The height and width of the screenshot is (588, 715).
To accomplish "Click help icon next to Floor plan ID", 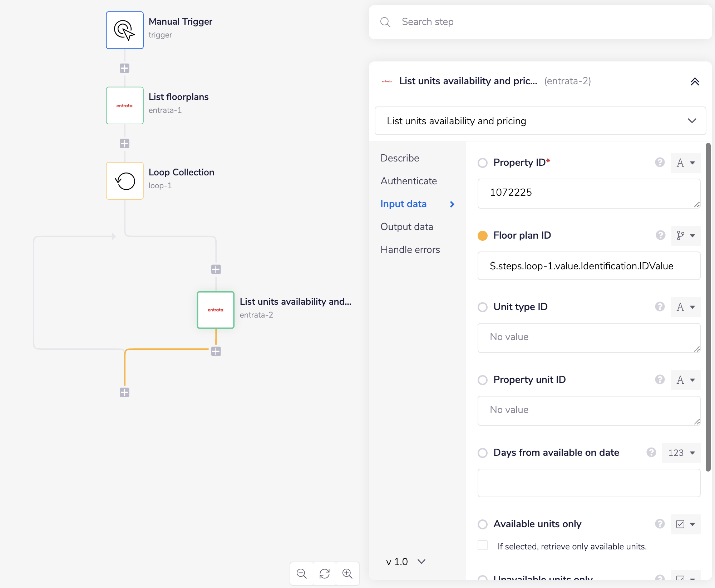I will (x=660, y=235).
